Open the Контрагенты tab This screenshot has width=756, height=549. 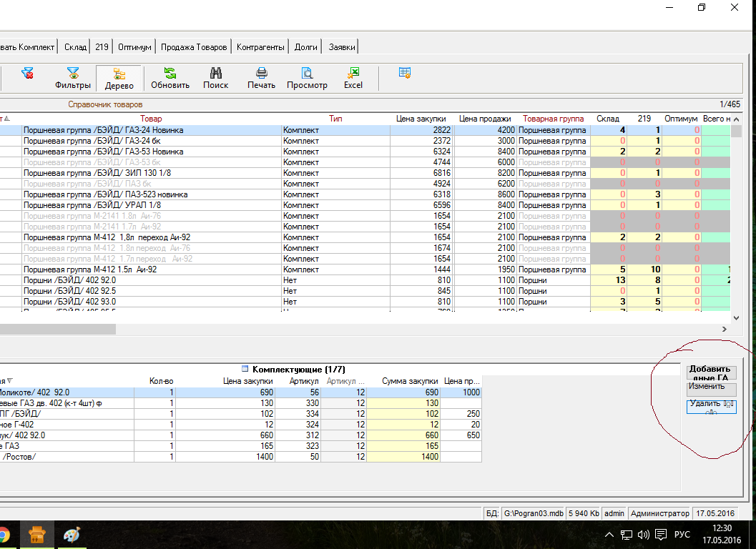point(260,47)
